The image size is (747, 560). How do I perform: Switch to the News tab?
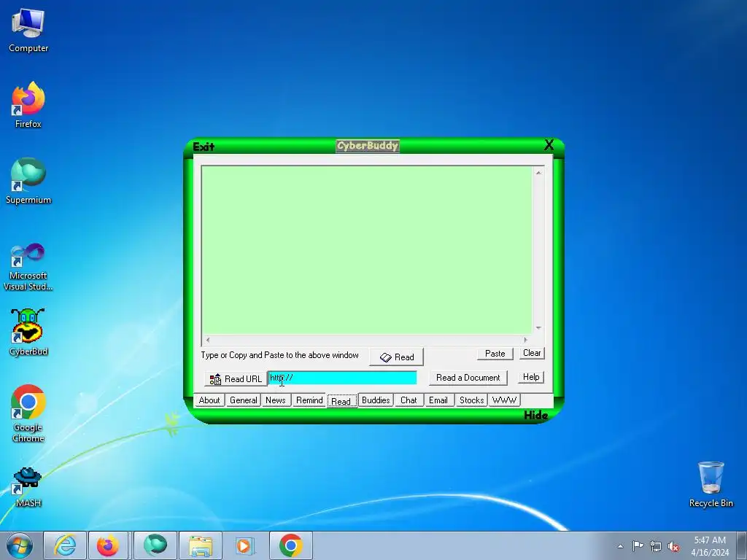coord(275,400)
